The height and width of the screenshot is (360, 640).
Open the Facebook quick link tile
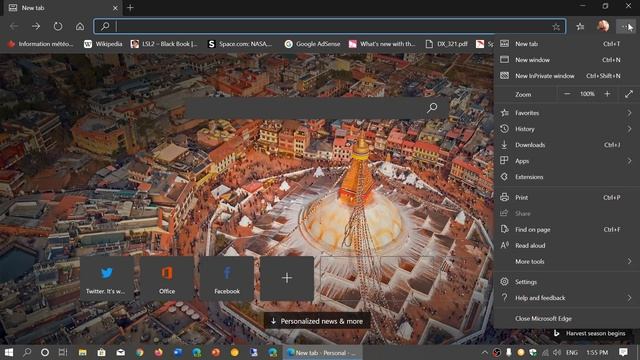[227, 279]
